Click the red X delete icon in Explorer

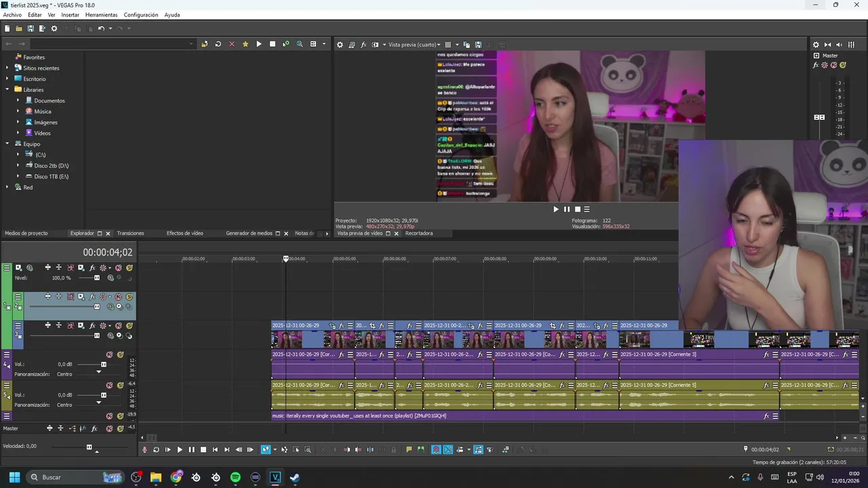[231, 44]
